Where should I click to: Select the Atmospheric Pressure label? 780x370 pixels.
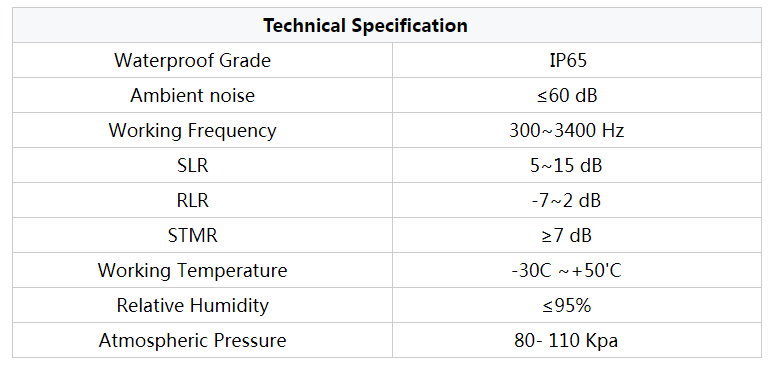tap(193, 341)
